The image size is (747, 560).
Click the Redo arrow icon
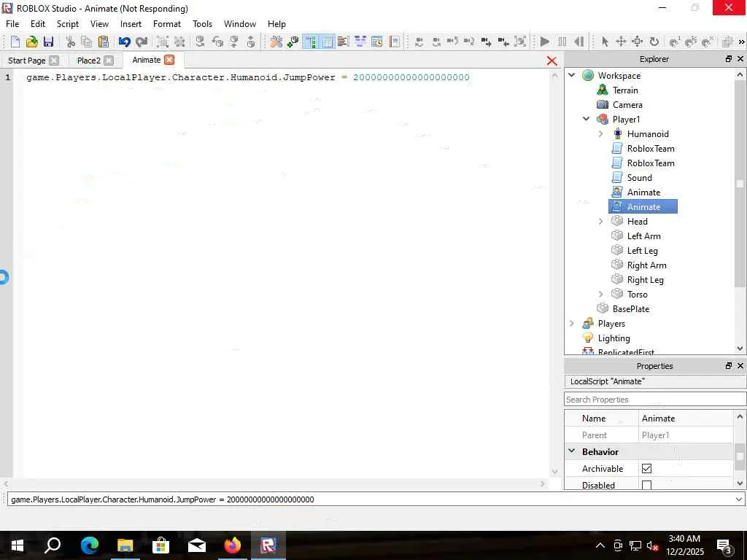coord(142,42)
